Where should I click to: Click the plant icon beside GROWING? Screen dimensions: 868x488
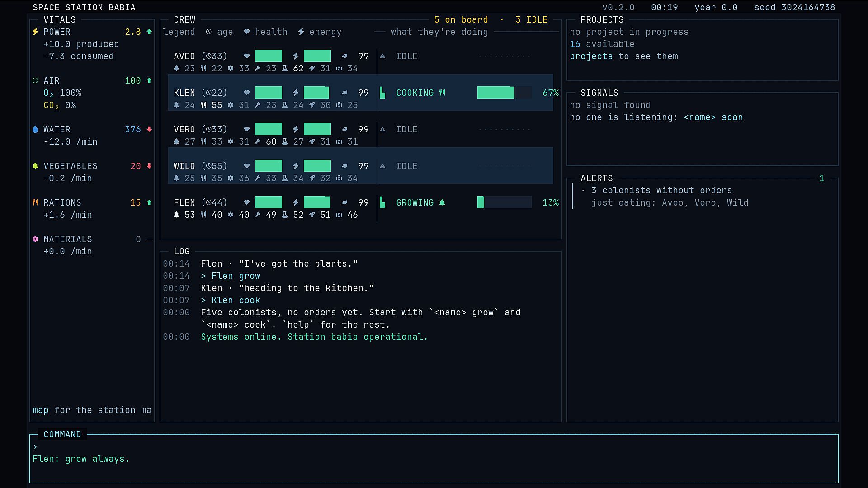[442, 203]
